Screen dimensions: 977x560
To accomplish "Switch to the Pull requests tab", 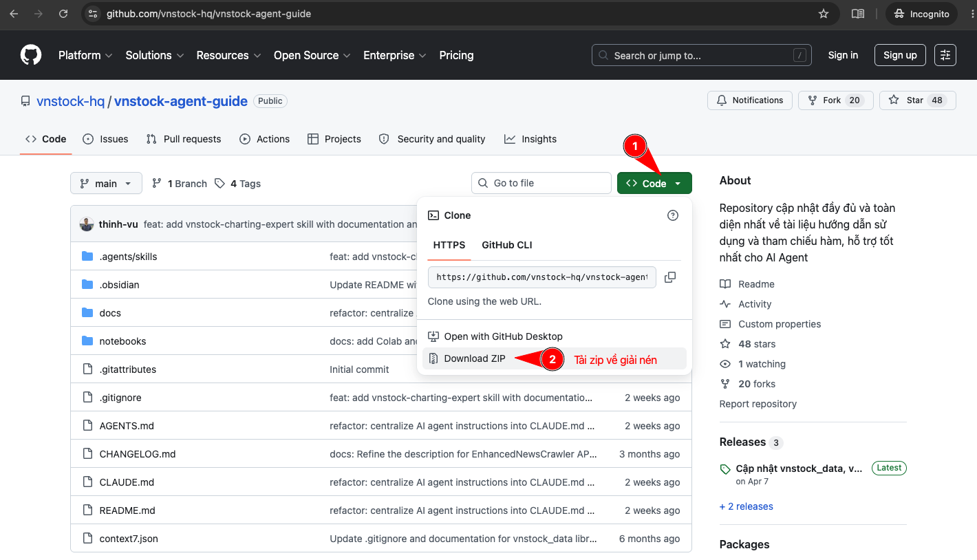I will pos(184,139).
